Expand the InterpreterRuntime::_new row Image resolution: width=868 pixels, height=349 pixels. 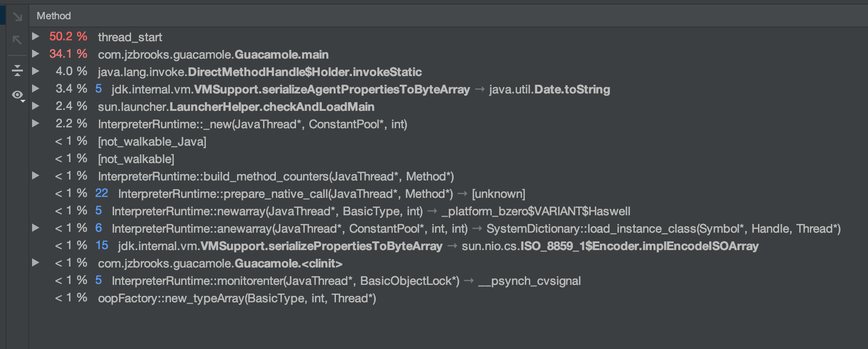click(35, 123)
